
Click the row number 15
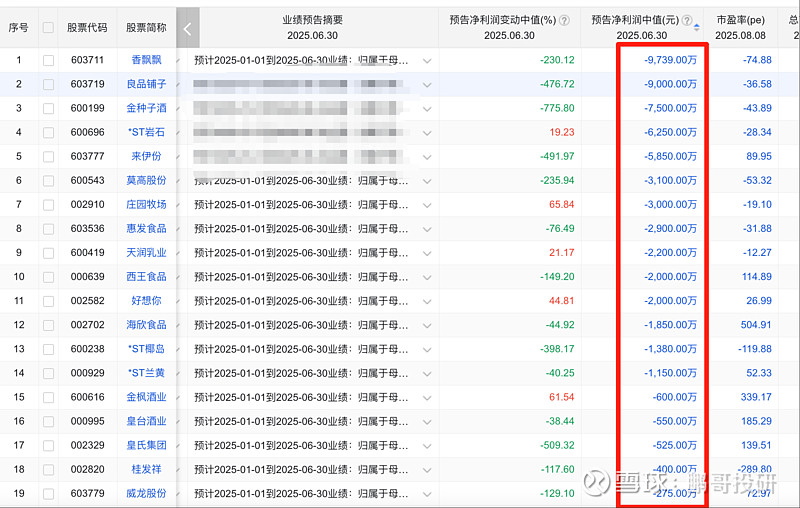tap(19, 397)
